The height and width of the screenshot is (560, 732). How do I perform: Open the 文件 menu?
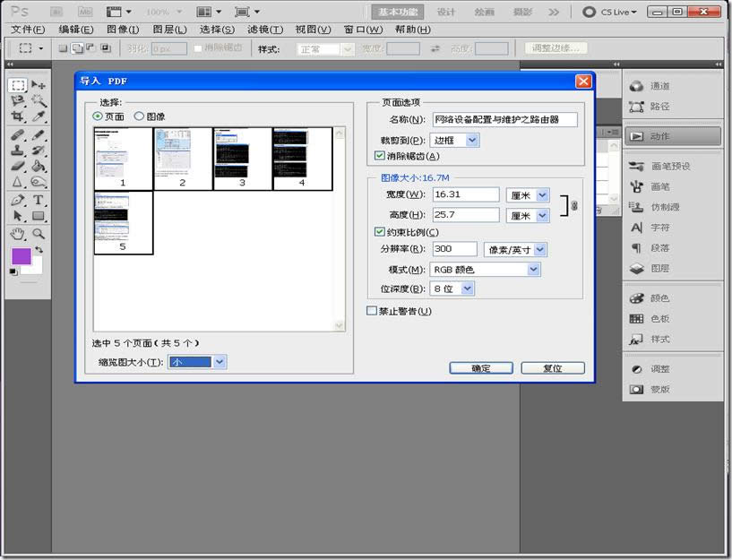pos(27,30)
